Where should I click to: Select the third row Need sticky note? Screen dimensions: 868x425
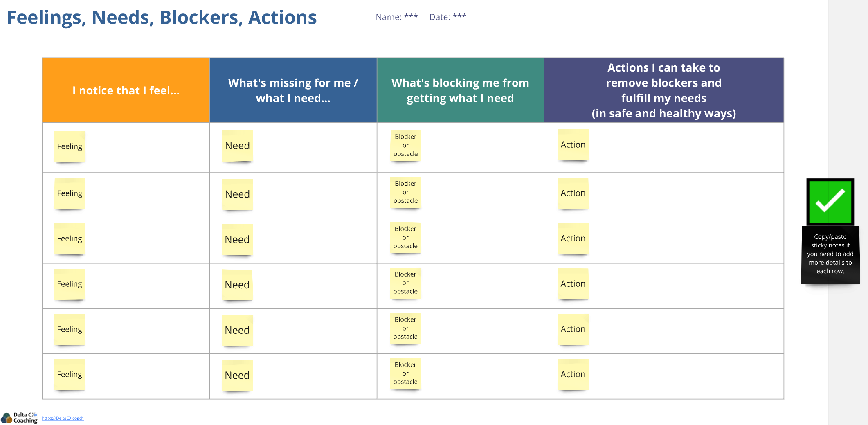tap(237, 240)
